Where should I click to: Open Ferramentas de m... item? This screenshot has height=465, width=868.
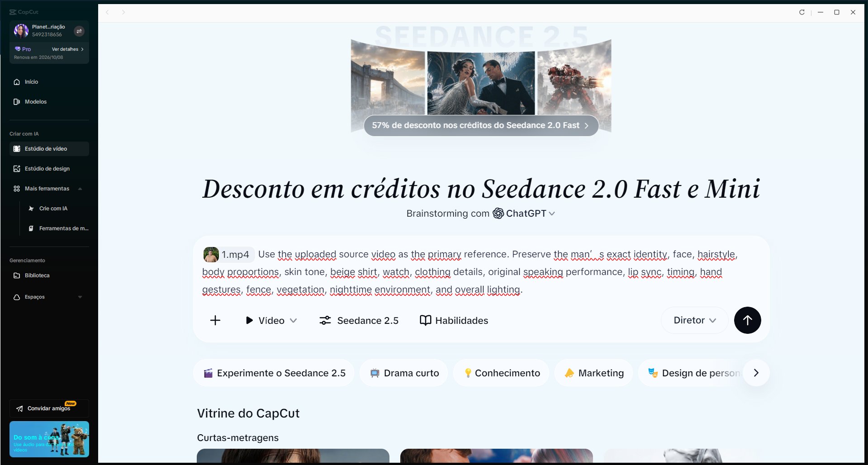point(58,228)
